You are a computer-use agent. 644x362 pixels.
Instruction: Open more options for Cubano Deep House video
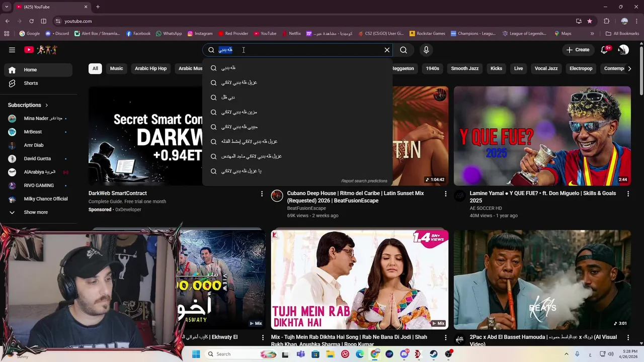pos(445,194)
